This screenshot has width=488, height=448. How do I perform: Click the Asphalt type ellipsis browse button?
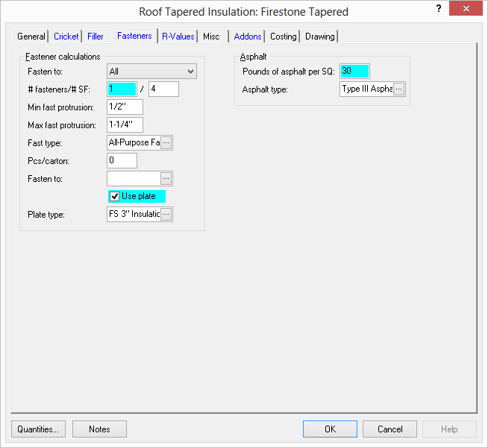click(x=399, y=89)
